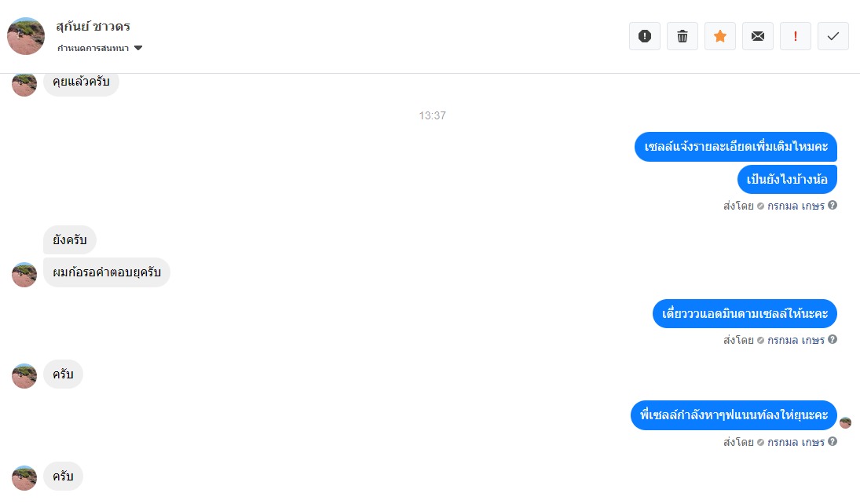The image size is (860, 504).
Task: Click the sender avatar next to ผมก้อรอคำตอบยุครับ
Action: pyautogui.click(x=24, y=274)
